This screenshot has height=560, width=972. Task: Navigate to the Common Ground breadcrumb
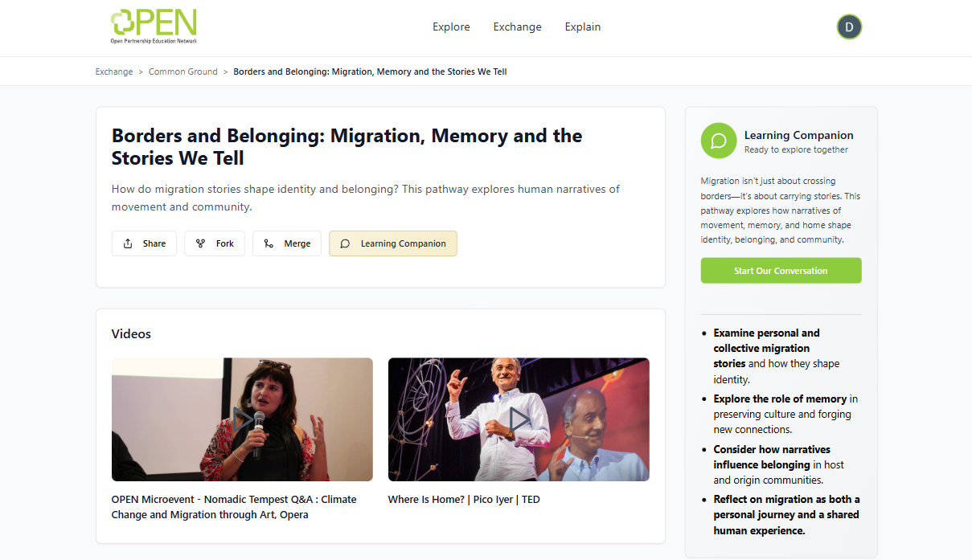[183, 72]
